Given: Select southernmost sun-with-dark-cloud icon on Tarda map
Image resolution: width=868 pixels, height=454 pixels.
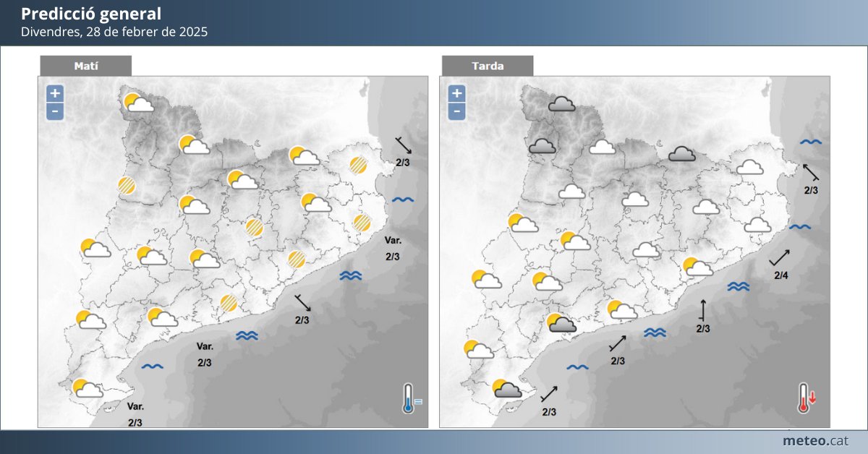Looking at the screenshot, I should pyautogui.click(x=507, y=389).
